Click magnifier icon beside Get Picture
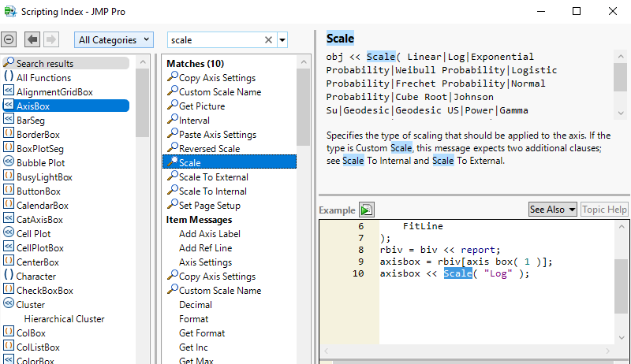631x364 pixels. click(173, 106)
